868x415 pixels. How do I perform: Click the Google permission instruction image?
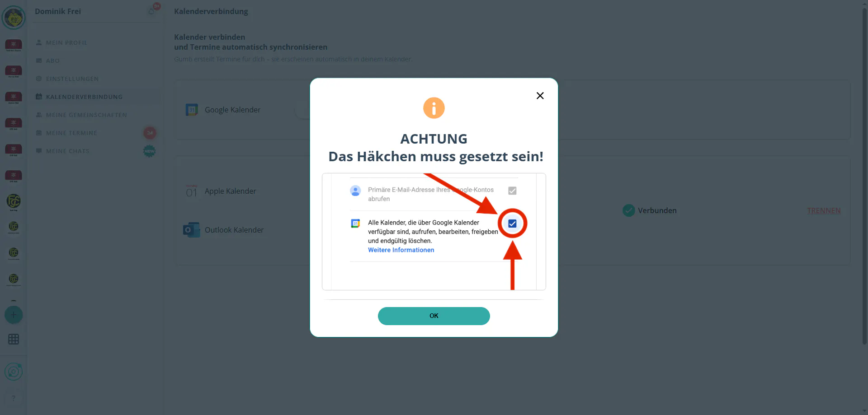[434, 232]
